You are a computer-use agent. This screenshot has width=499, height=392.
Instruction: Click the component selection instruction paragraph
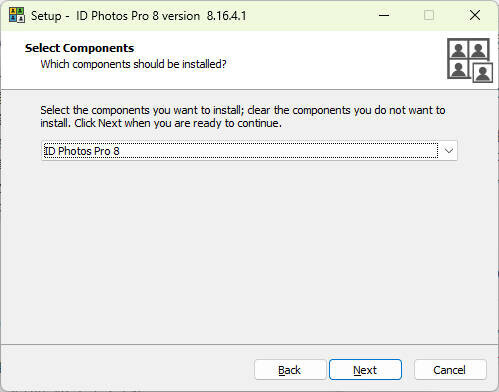(243, 117)
